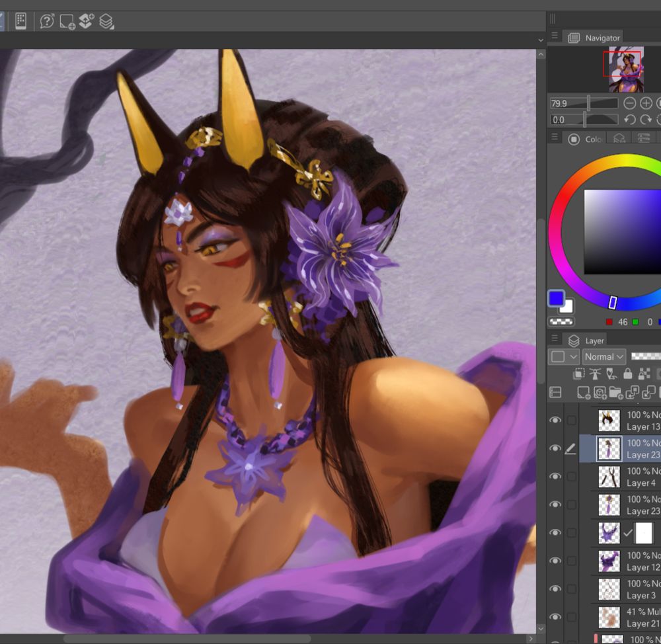The image size is (661, 644).
Task: Select the blue foreground color swatch
Action: coord(557,298)
